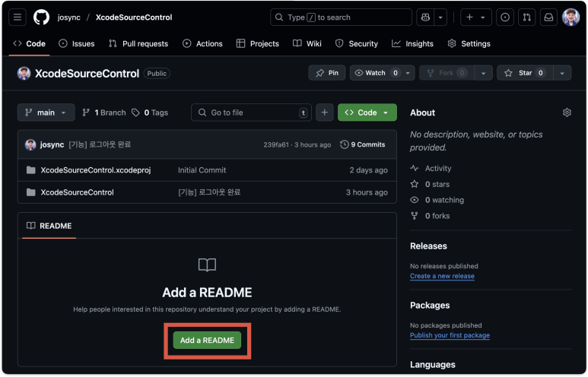Viewport: 588px width, 377px height.
Task: Go to GitHub home via Octocat logo
Action: (x=41, y=17)
